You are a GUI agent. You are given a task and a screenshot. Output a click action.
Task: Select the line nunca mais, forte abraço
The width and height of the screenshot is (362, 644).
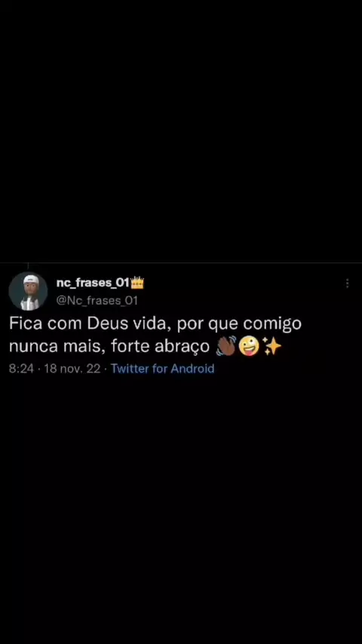(x=109, y=347)
